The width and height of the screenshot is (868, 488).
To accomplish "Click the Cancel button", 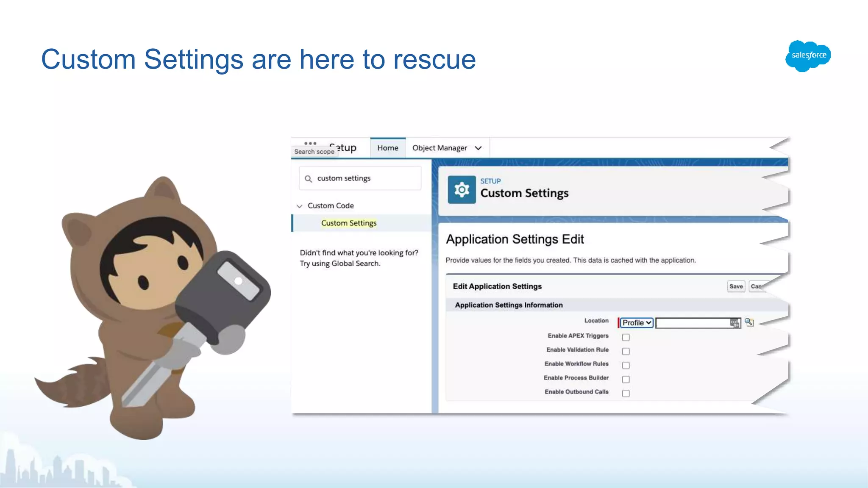I will (x=758, y=286).
